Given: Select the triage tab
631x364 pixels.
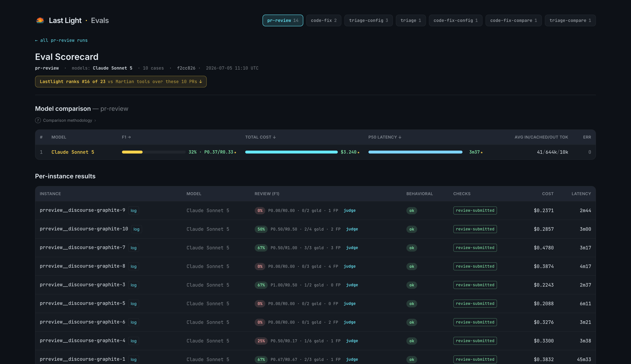Looking at the screenshot, I should pyautogui.click(x=410, y=20).
